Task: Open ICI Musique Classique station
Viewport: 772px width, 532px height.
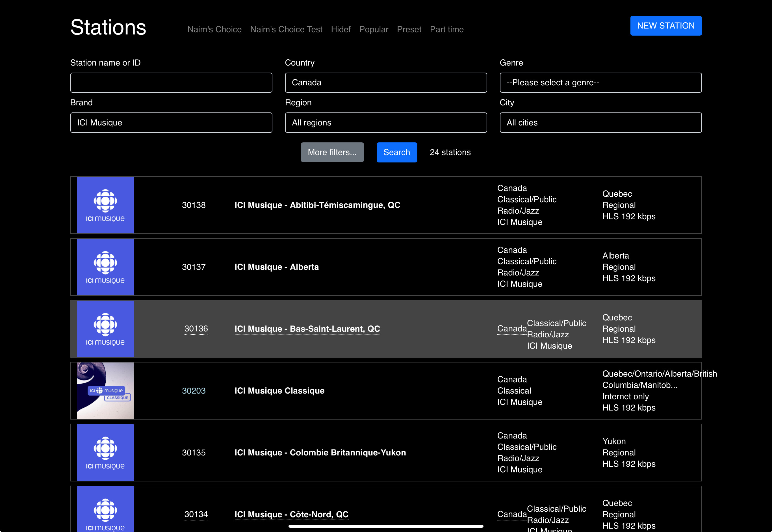Action: 279,391
